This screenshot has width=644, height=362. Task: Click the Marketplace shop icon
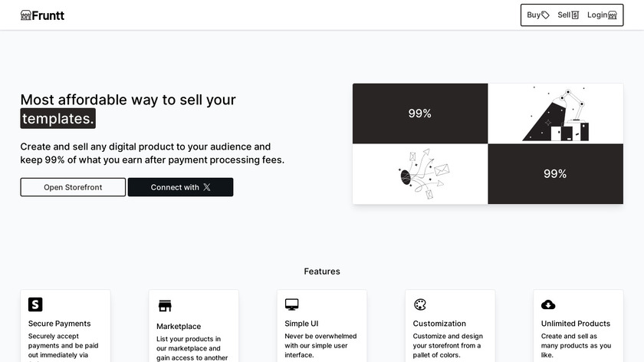(165, 306)
